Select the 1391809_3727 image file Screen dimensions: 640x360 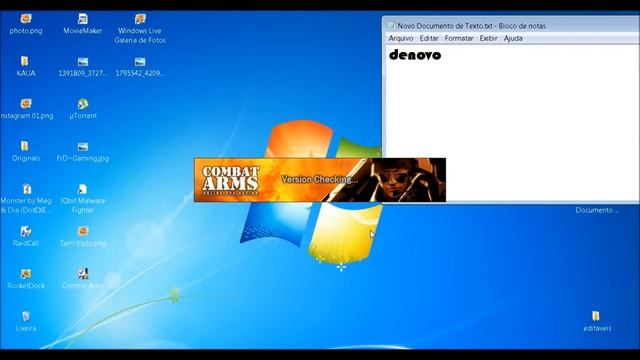(x=83, y=62)
